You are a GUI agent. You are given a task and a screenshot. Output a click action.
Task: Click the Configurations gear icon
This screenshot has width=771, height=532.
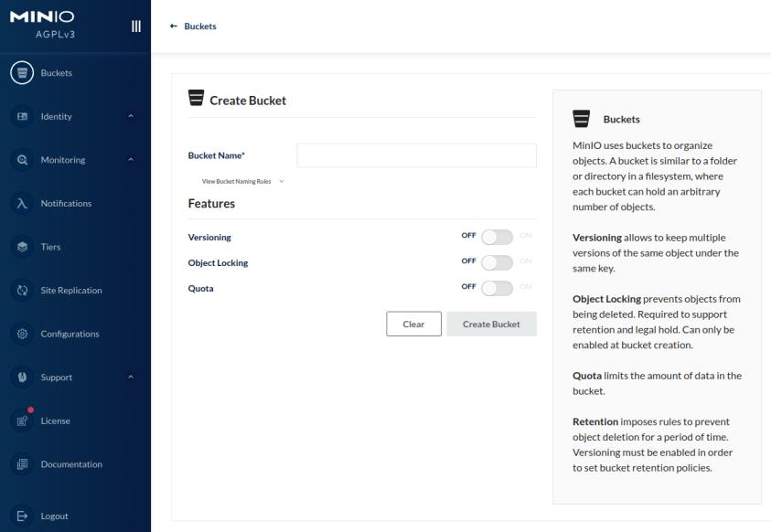[x=22, y=334]
